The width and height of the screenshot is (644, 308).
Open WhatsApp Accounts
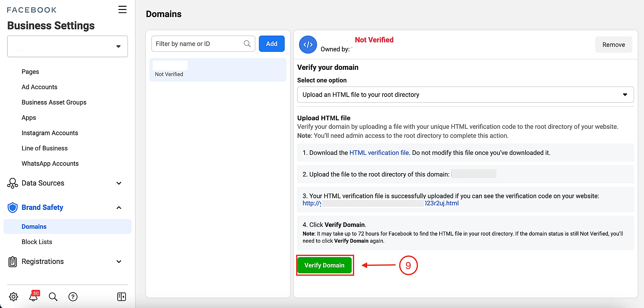coord(50,163)
